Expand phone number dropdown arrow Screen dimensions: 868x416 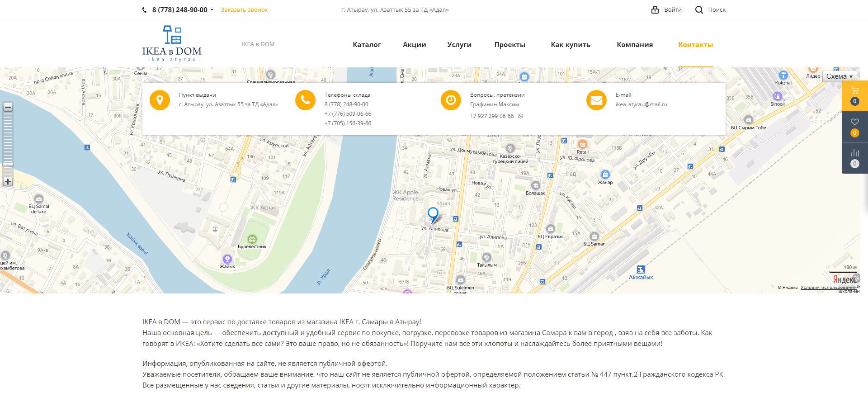212,10
